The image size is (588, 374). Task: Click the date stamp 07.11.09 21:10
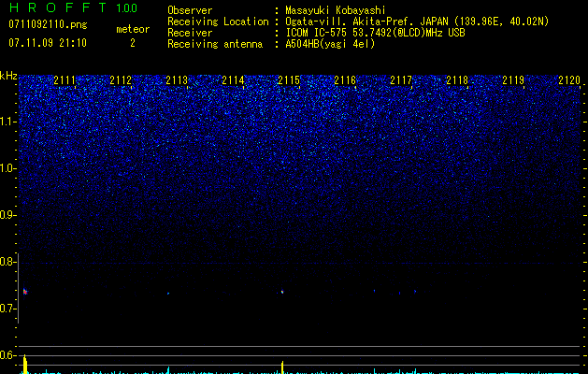point(48,43)
